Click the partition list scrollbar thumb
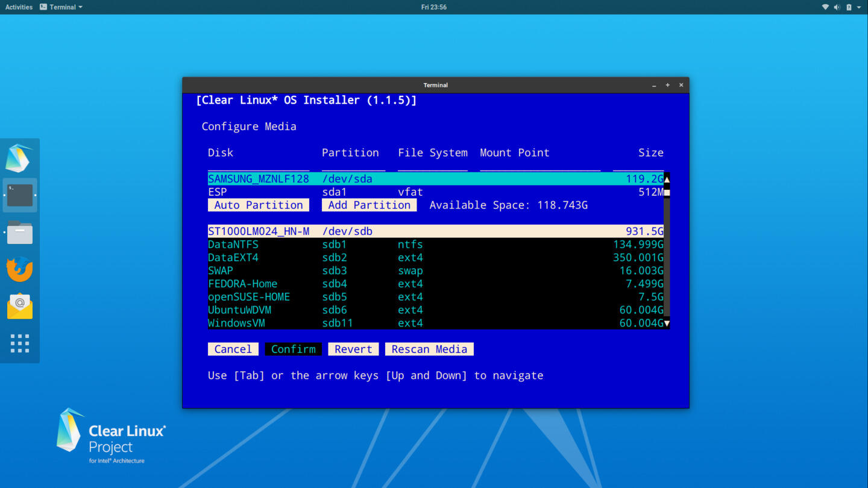 (x=667, y=192)
